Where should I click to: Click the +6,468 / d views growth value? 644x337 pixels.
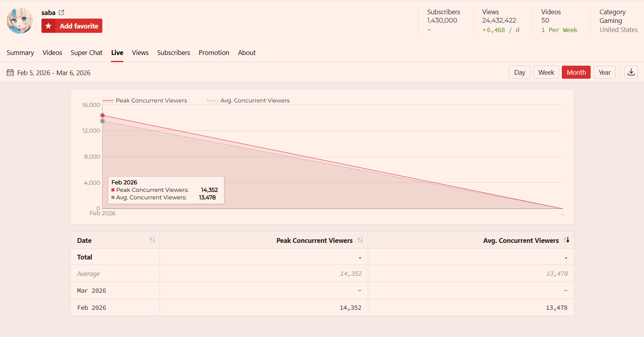[x=501, y=30]
